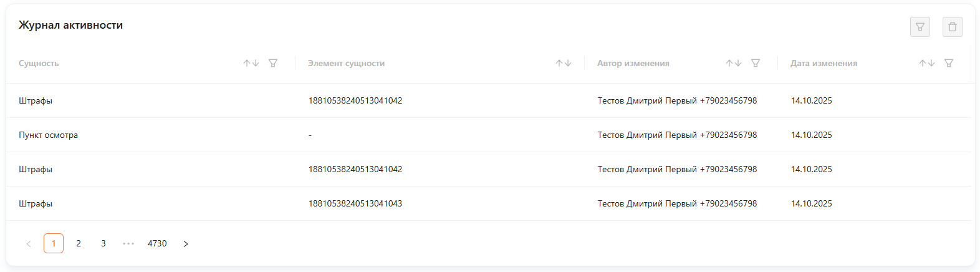Viewport: 980px width, 272px height.
Task: Open the filter icon for Дата изменения column
Action: point(949,63)
